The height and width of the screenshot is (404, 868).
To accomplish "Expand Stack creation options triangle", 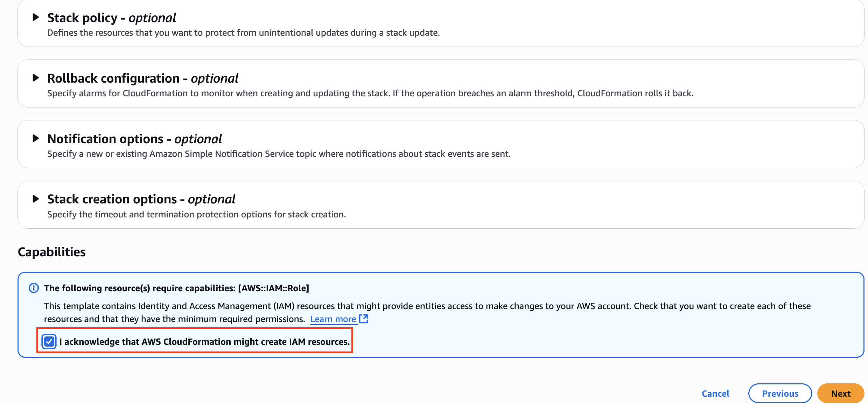I will (x=36, y=199).
